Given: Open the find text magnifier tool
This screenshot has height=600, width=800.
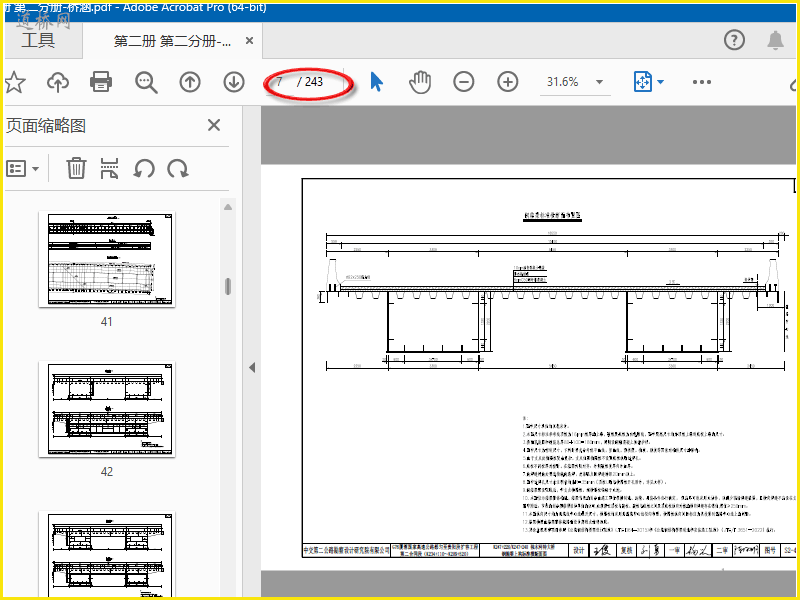Looking at the screenshot, I should (x=146, y=82).
